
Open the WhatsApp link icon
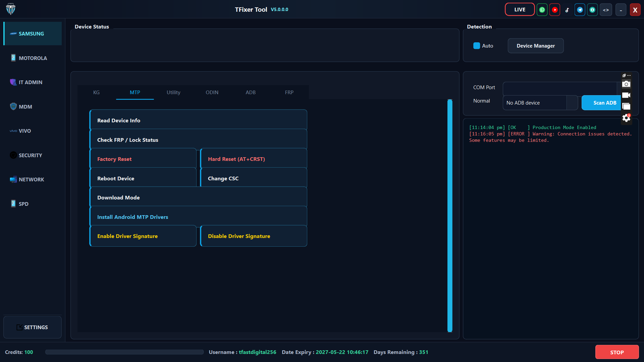point(542,10)
